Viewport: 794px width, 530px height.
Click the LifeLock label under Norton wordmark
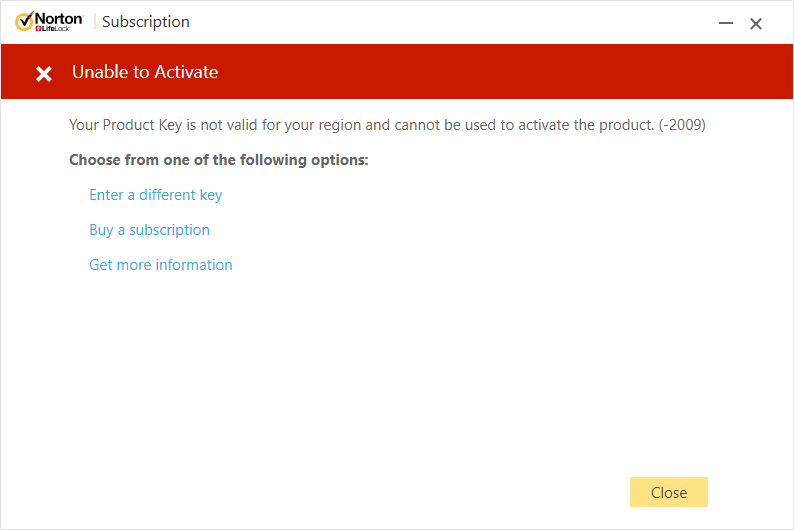pyautogui.click(x=53, y=28)
